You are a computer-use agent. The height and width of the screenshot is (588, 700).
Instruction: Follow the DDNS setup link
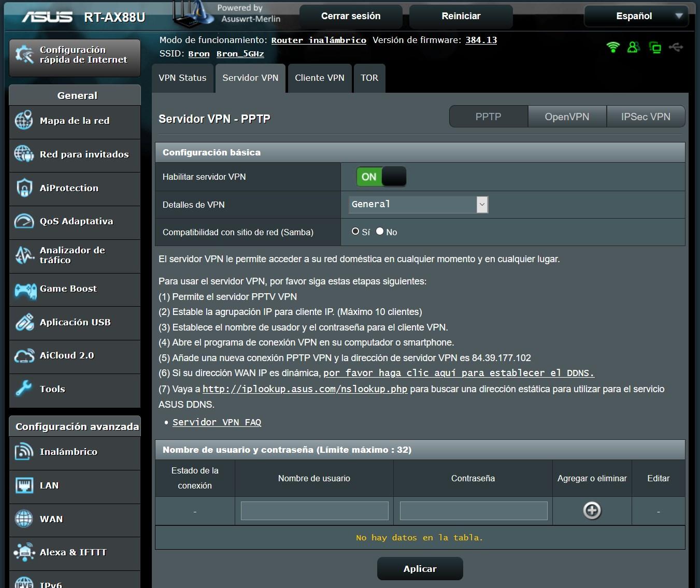tap(459, 373)
